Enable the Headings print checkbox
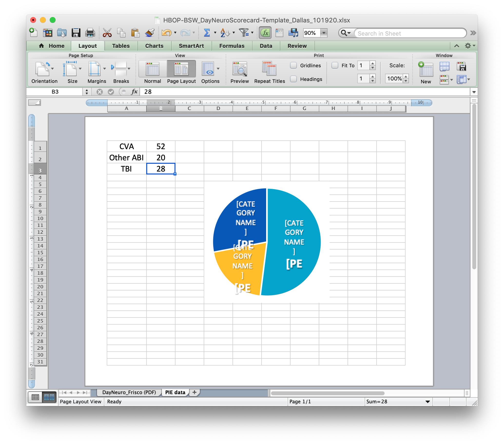This screenshot has width=504, height=444. (x=293, y=79)
